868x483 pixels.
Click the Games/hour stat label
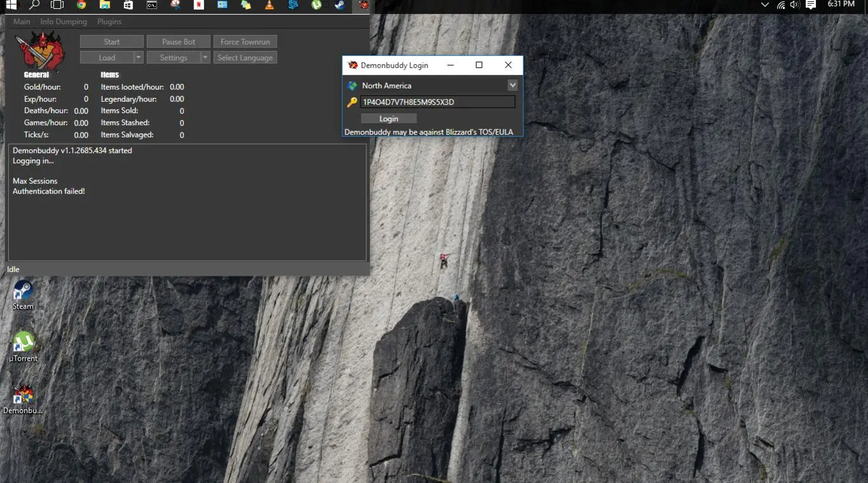(46, 123)
